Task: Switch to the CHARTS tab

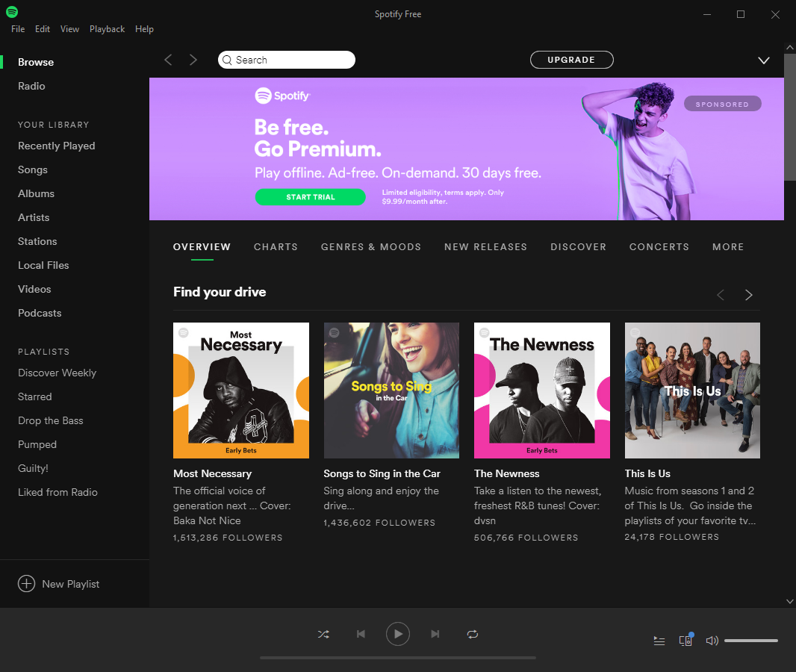Action: tap(276, 246)
